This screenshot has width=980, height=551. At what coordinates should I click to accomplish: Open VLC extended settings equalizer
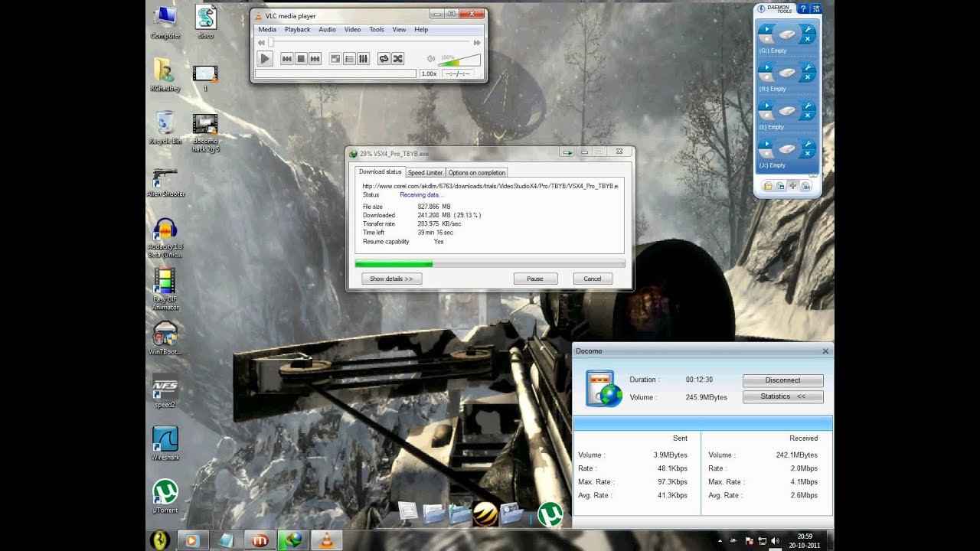point(363,59)
